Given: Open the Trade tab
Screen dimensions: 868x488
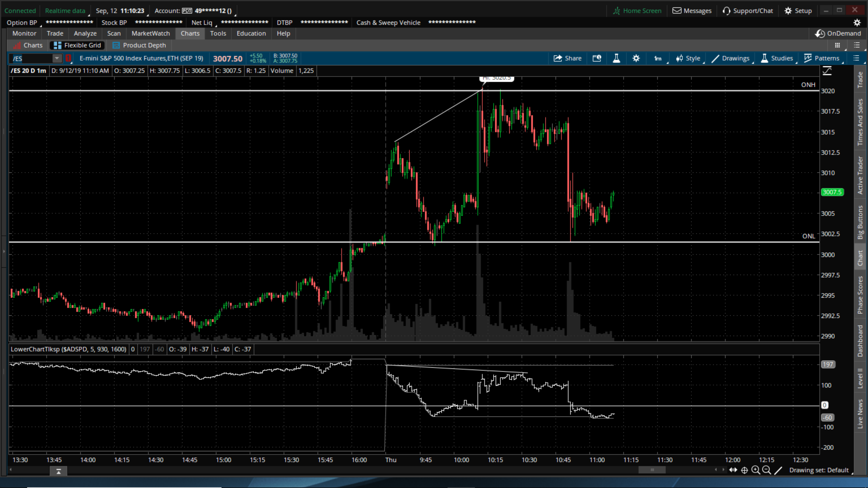Looking at the screenshot, I should [x=55, y=33].
